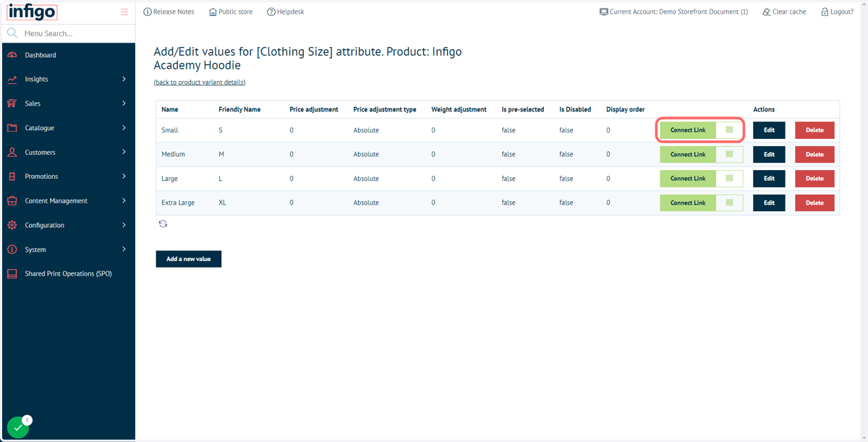Click the Content Management briefcase icon
Image resolution: width=868 pixels, height=442 pixels.
[x=12, y=201]
